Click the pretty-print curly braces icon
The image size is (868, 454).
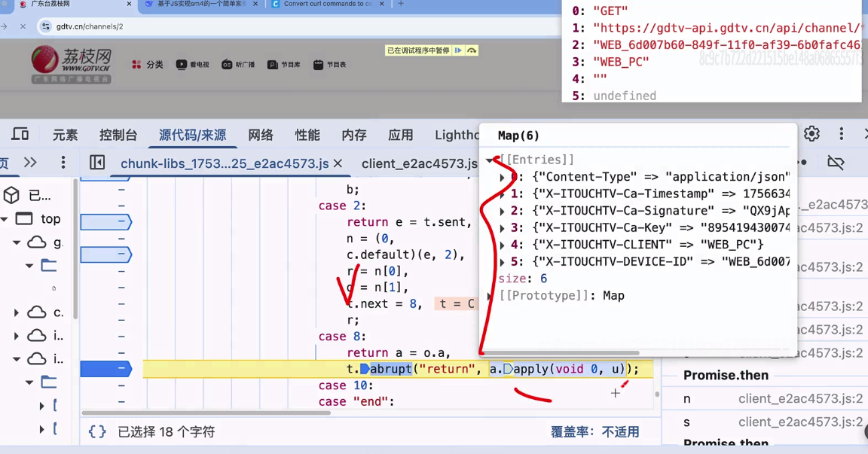97,431
